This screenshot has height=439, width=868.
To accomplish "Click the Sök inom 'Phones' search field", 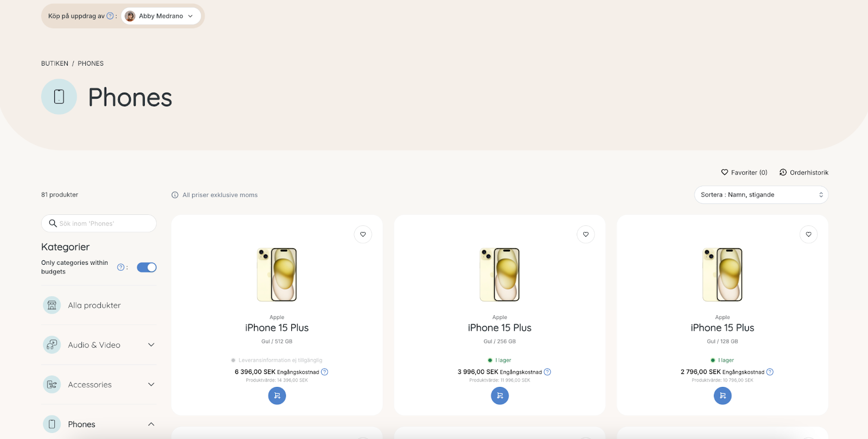I will point(99,224).
